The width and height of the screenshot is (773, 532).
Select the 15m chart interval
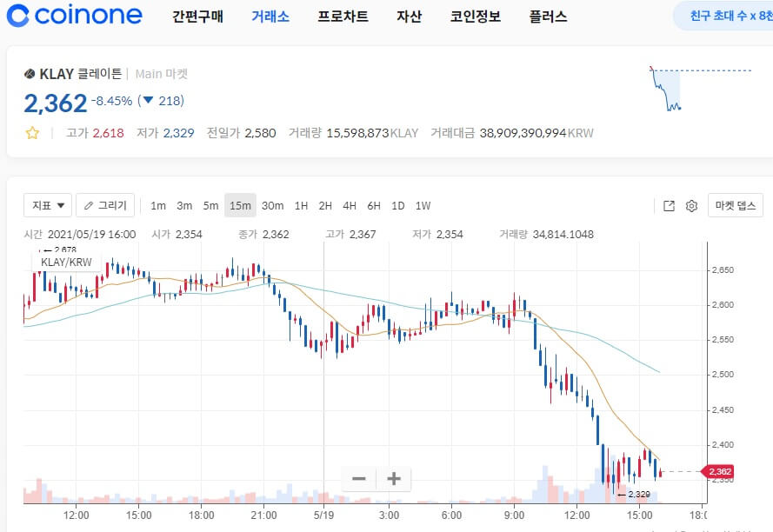[x=240, y=206]
